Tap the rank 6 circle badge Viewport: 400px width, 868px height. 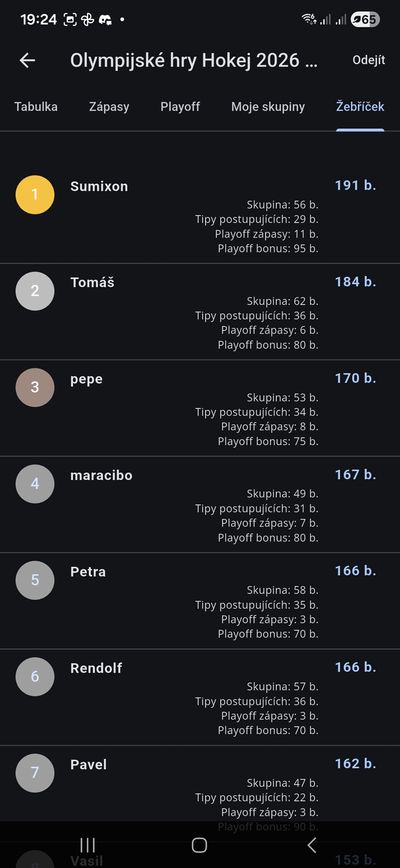tap(35, 677)
